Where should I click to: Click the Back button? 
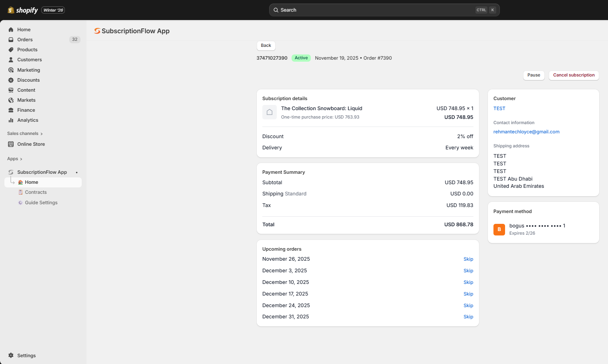[266, 46]
